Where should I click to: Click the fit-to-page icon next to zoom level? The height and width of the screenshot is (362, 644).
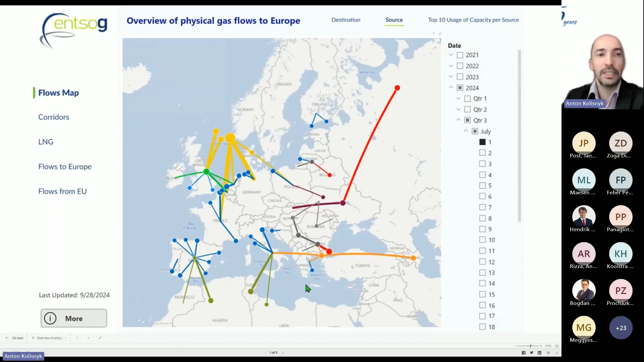(x=557, y=346)
